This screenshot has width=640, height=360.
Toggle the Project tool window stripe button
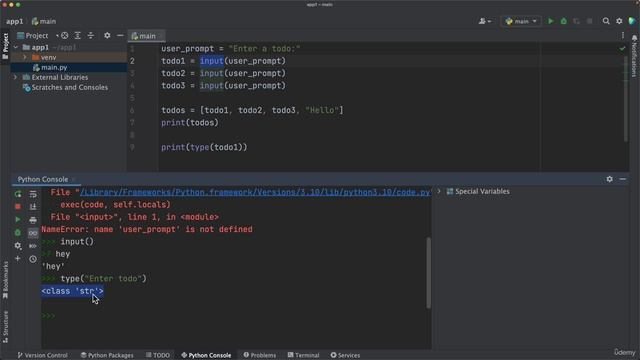[x=5, y=46]
